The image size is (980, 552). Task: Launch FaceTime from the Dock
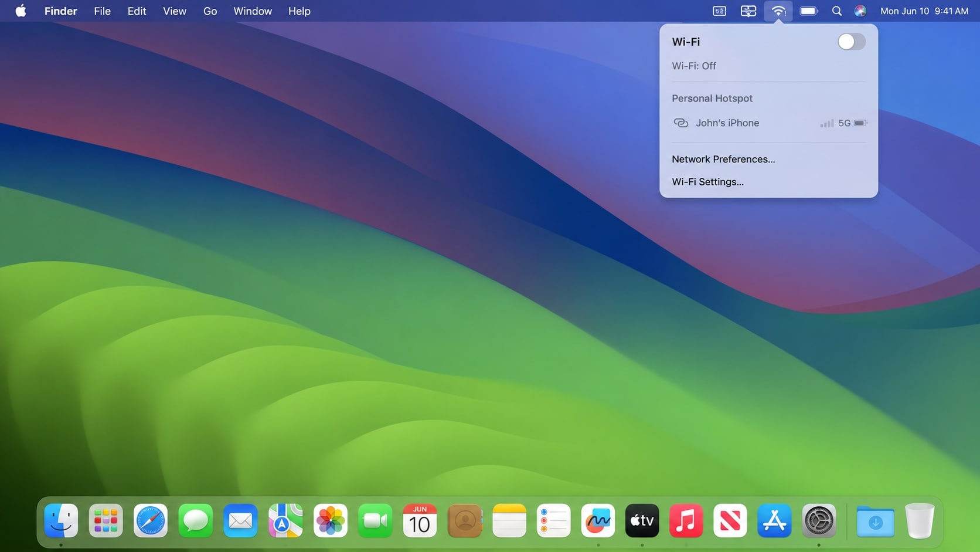coord(375,520)
